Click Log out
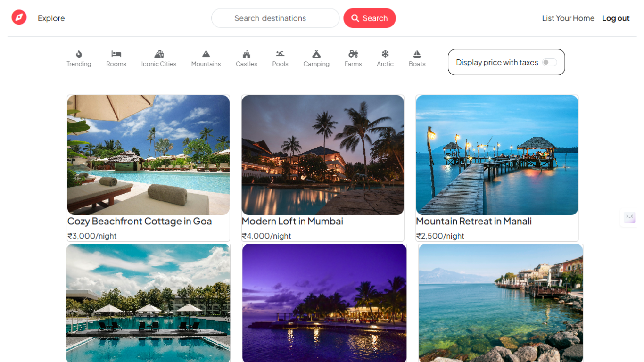Screen dimensions: 644x362 pyautogui.click(x=616, y=18)
